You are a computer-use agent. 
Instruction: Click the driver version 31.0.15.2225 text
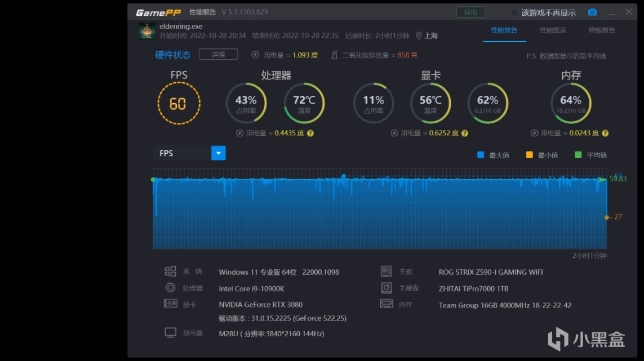283,318
